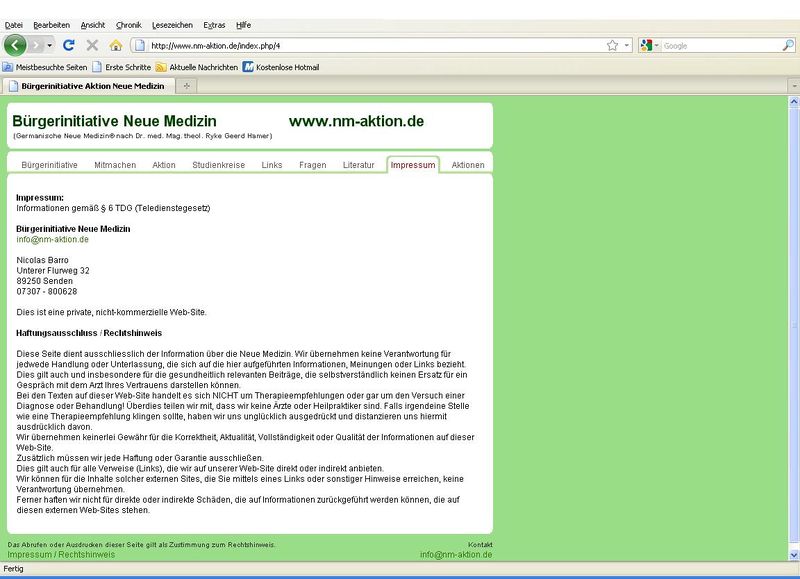Click the stop loading X icon
This screenshot has height=579, width=800.
pos(92,45)
